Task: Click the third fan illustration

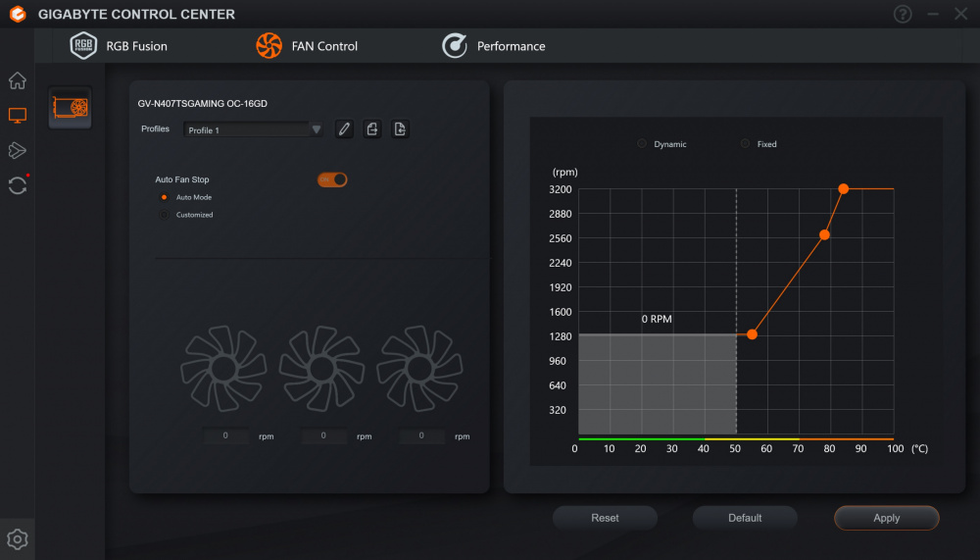Action: pos(420,369)
